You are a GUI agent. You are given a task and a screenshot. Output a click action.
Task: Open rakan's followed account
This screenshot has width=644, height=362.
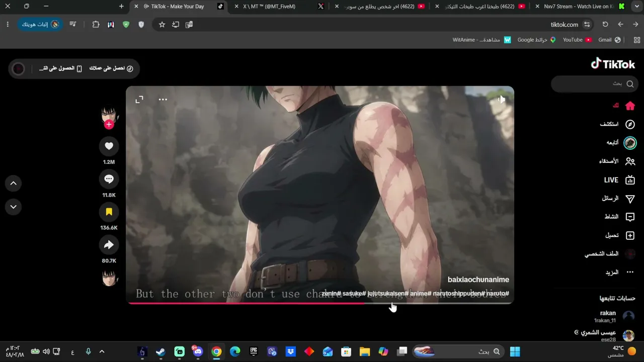(x=614, y=316)
